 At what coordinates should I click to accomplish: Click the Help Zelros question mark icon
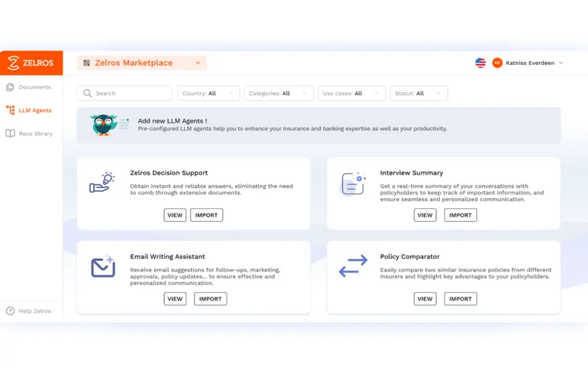coord(11,310)
